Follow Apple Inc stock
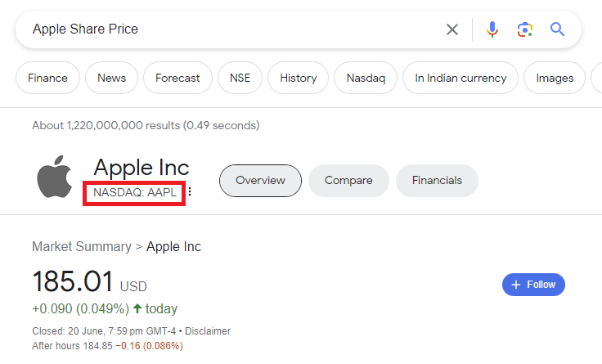 coord(533,285)
